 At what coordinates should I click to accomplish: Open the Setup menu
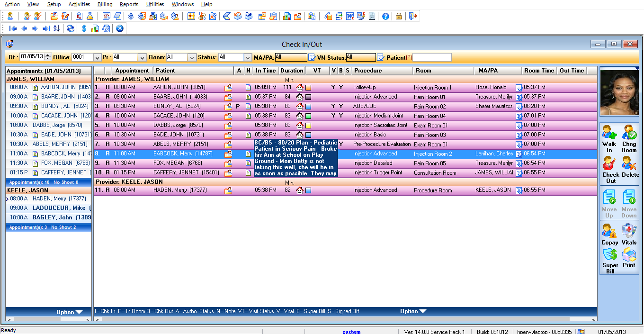(54, 4)
